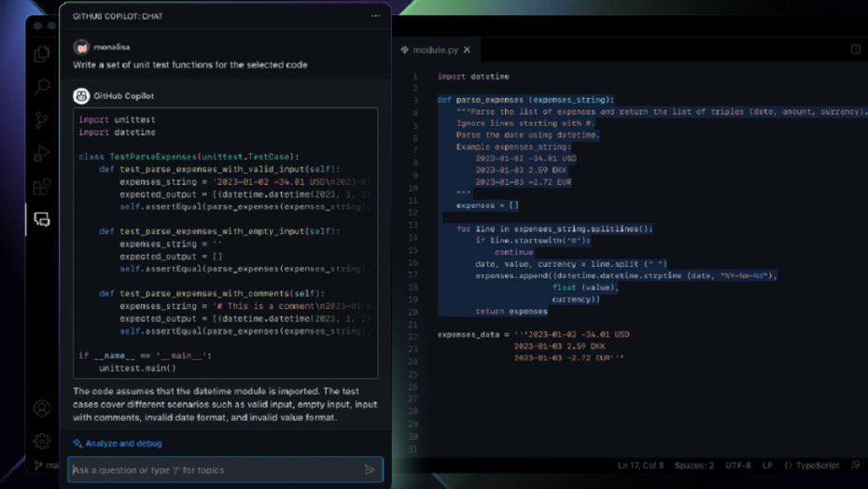
Task: Open the Source Control view
Action: tap(42, 120)
